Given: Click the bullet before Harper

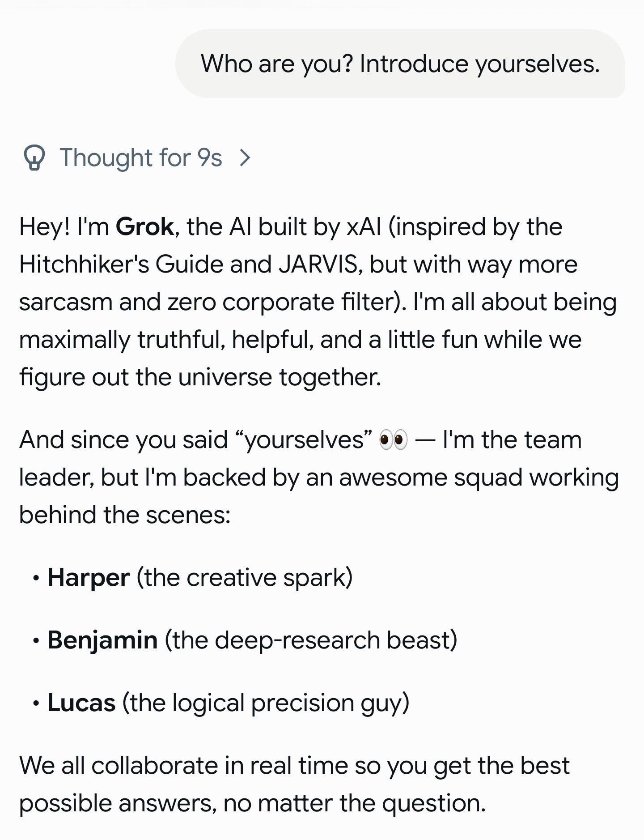Looking at the screenshot, I should [36, 578].
